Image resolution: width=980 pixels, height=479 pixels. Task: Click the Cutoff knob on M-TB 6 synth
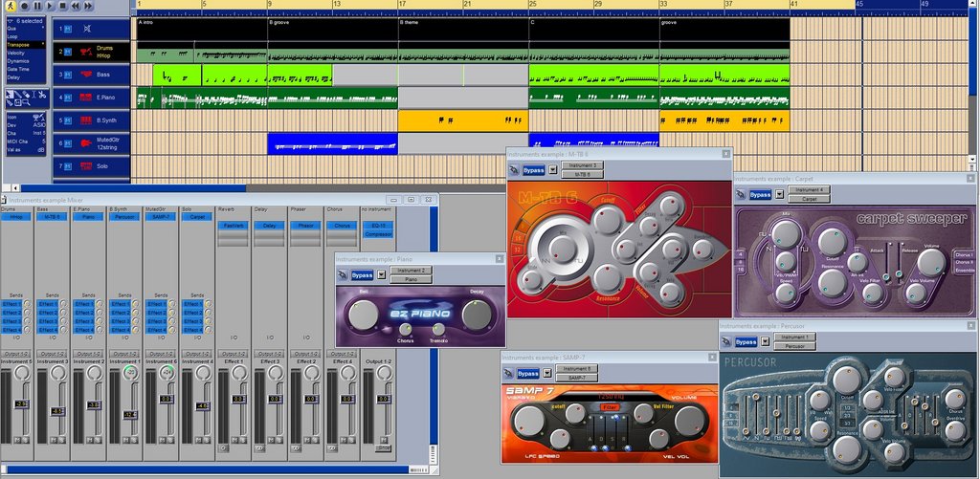(606, 220)
